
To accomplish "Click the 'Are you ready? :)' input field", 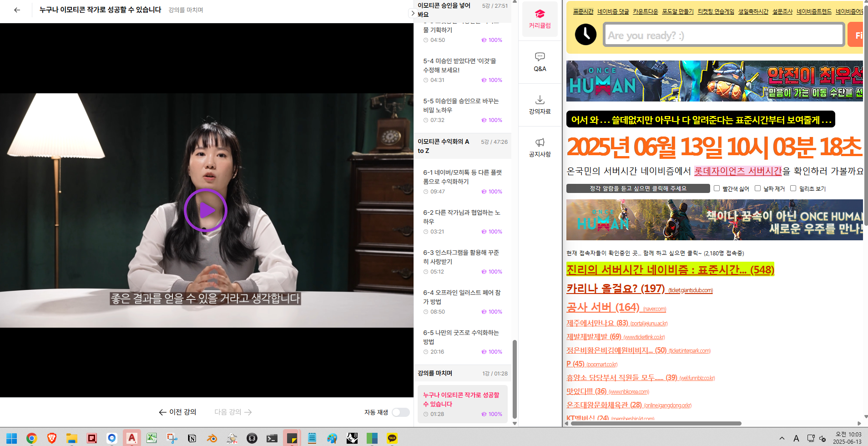I will [x=724, y=35].
